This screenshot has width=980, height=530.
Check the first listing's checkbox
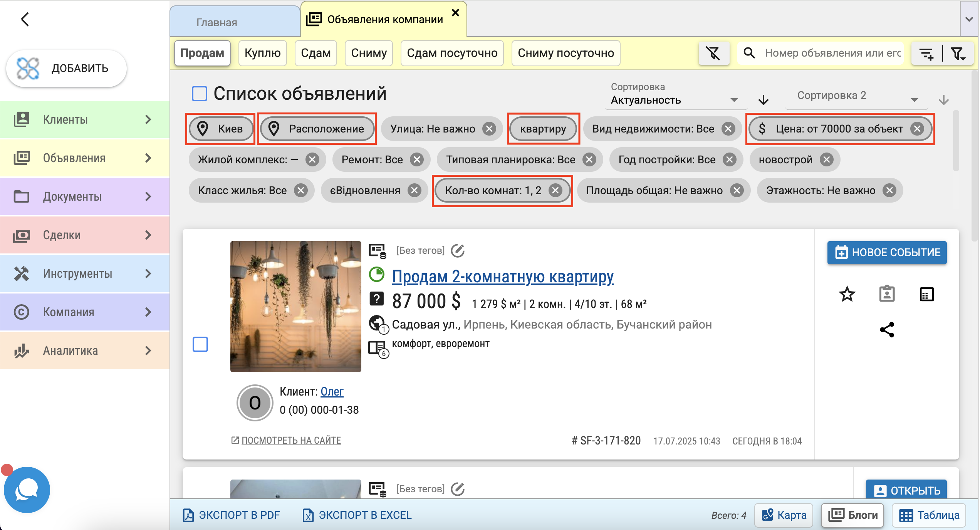[200, 344]
